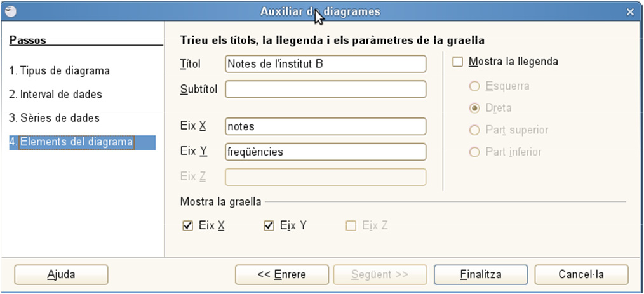The width and height of the screenshot is (644, 294).
Task: Click the Eix X text field
Action: 326,126
